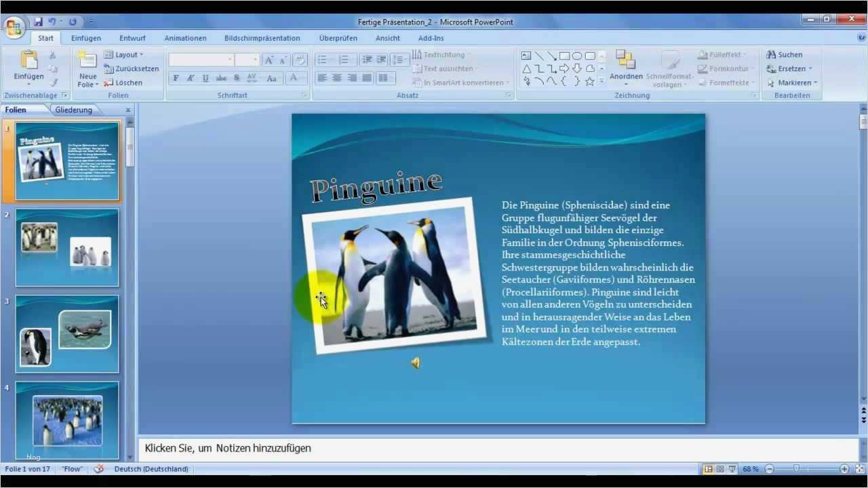
Task: Open Anordnen in the Zeichnung group
Action: point(626,68)
